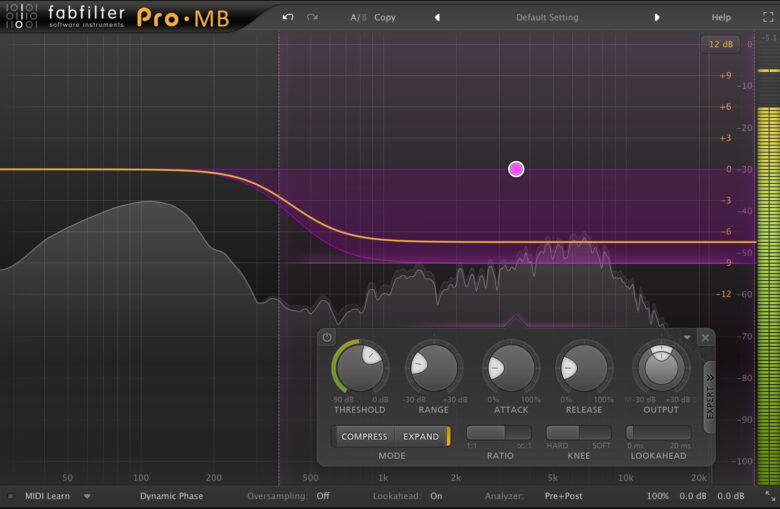Click the Ratio slider
Viewport: 780px width, 509px height.
(x=499, y=433)
